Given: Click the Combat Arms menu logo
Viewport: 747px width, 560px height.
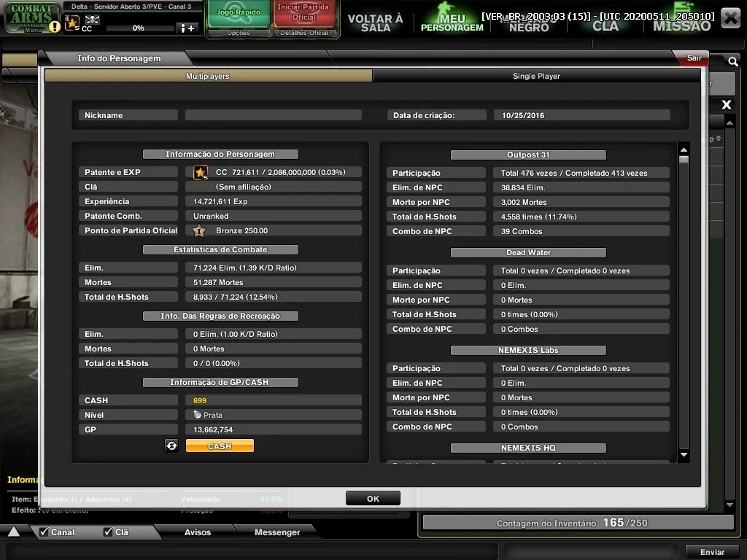Looking at the screenshot, I should (31, 17).
